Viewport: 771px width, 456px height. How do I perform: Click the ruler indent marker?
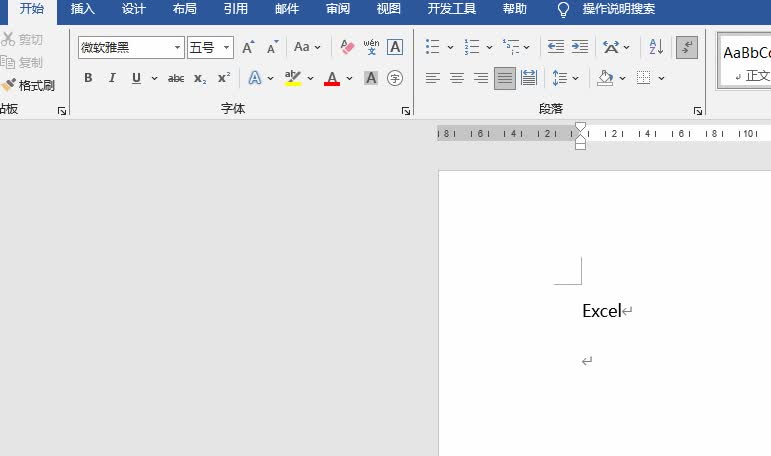pos(580,136)
